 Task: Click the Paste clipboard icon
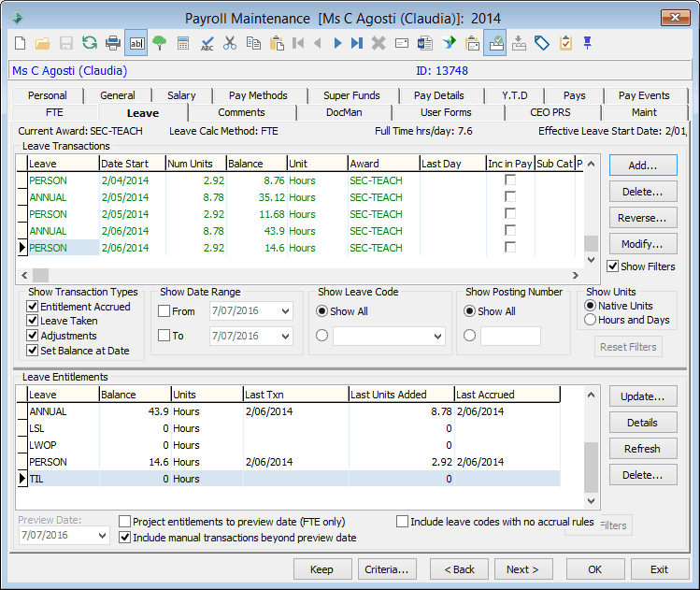277,43
